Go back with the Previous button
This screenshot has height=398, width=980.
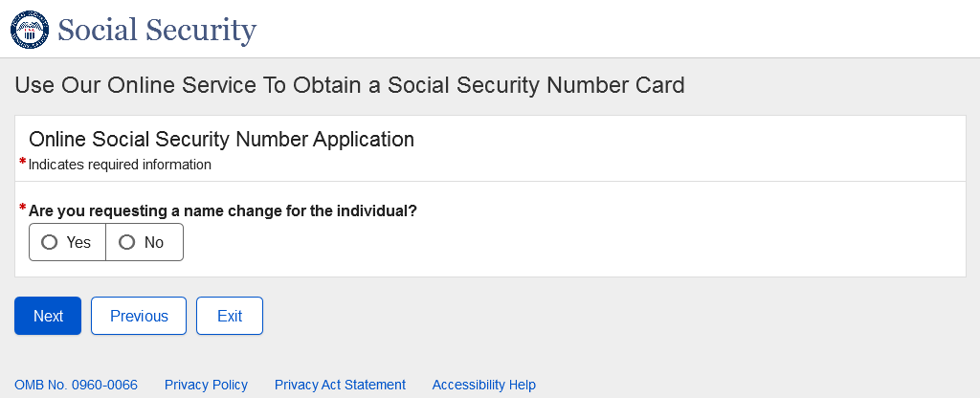[x=139, y=316]
